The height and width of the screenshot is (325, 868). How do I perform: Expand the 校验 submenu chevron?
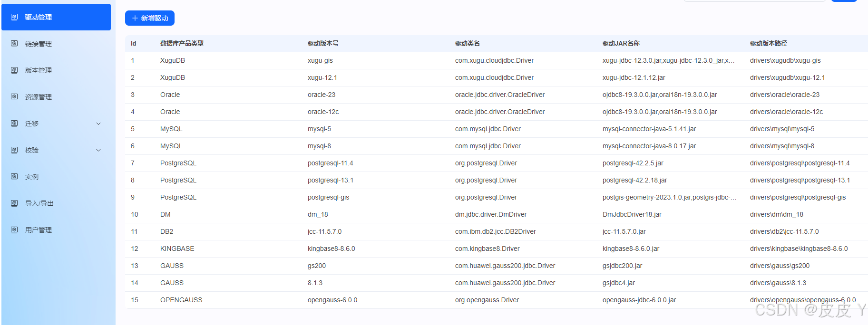click(x=98, y=150)
